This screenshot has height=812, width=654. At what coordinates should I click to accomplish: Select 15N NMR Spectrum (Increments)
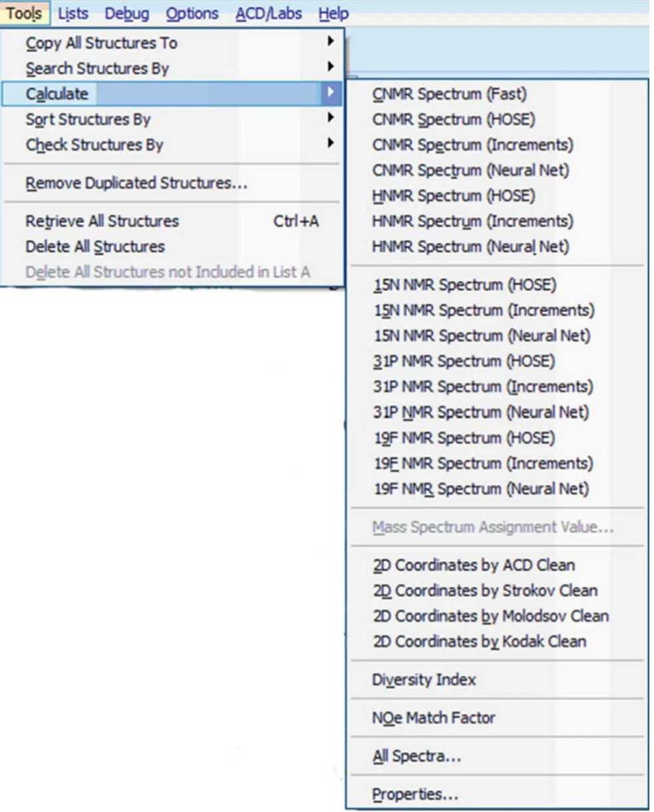(x=496, y=311)
